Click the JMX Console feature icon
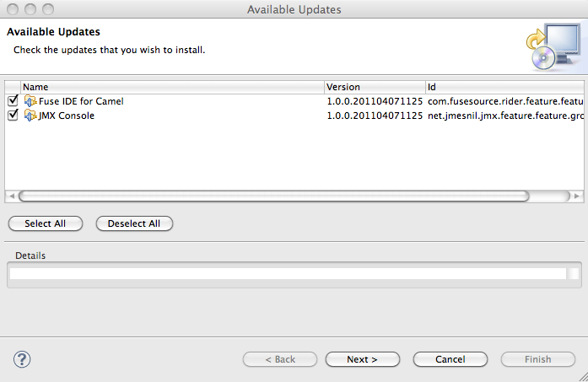Viewport: 588px width, 382px height. click(x=30, y=115)
